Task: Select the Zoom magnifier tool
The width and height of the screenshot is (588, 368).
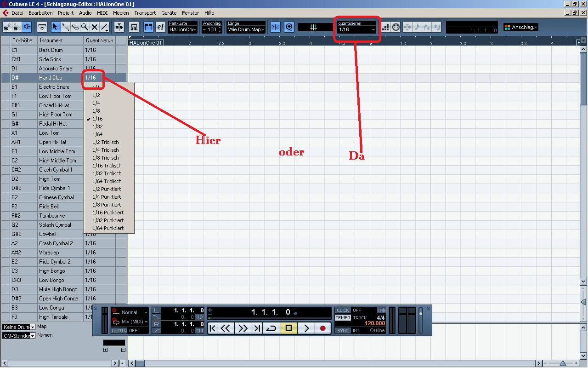Action: (85, 27)
